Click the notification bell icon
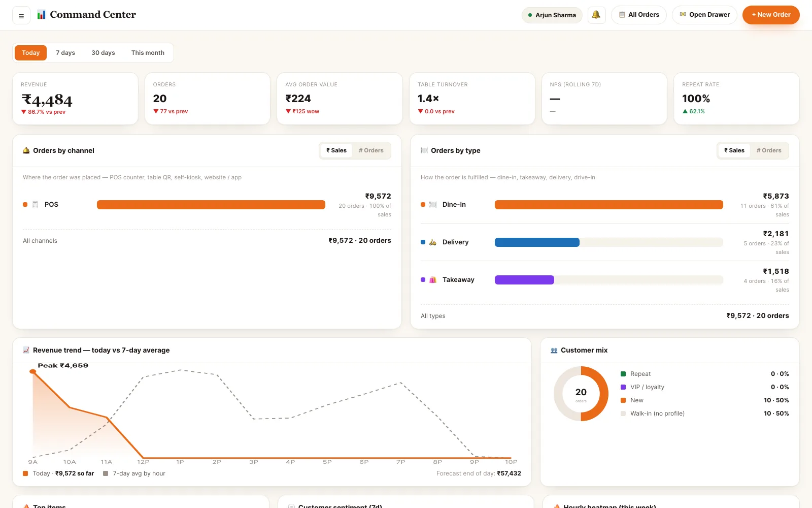Viewport: 812px width, 508px height. [x=596, y=15]
